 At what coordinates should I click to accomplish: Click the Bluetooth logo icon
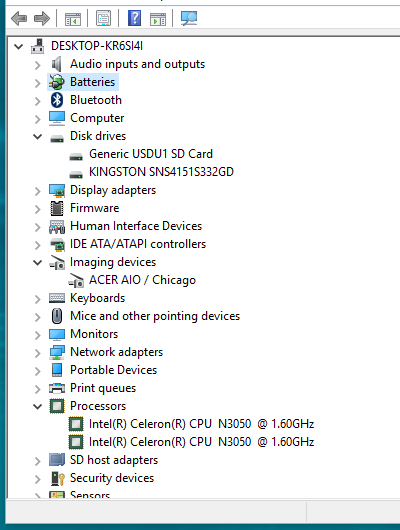click(x=57, y=100)
